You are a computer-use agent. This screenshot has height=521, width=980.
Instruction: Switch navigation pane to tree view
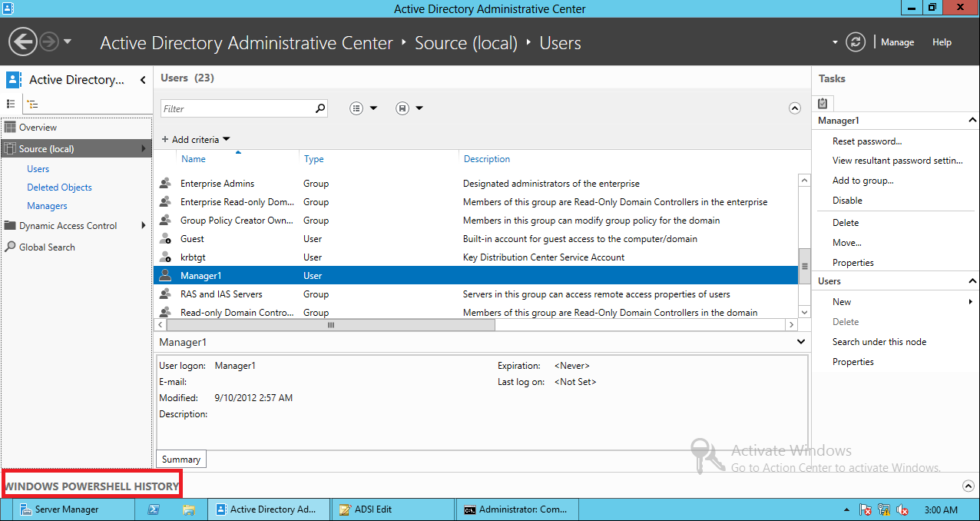tap(32, 103)
